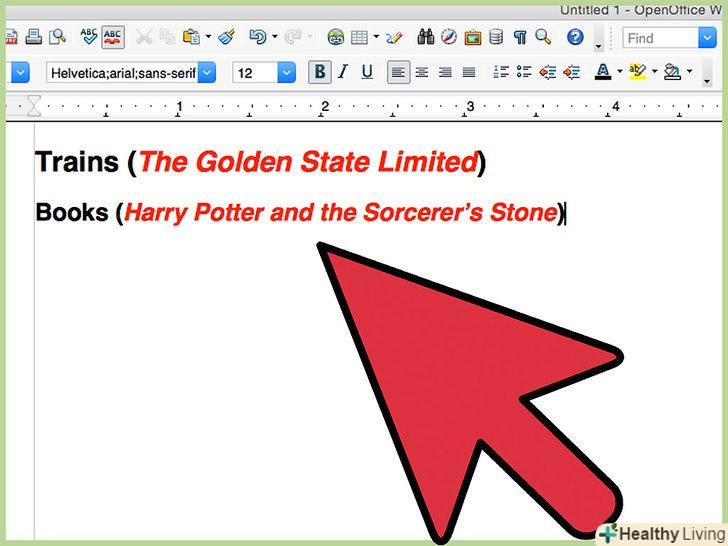The image size is (728, 546).
Task: Open the Undo history dropdown arrow
Action: click(275, 36)
